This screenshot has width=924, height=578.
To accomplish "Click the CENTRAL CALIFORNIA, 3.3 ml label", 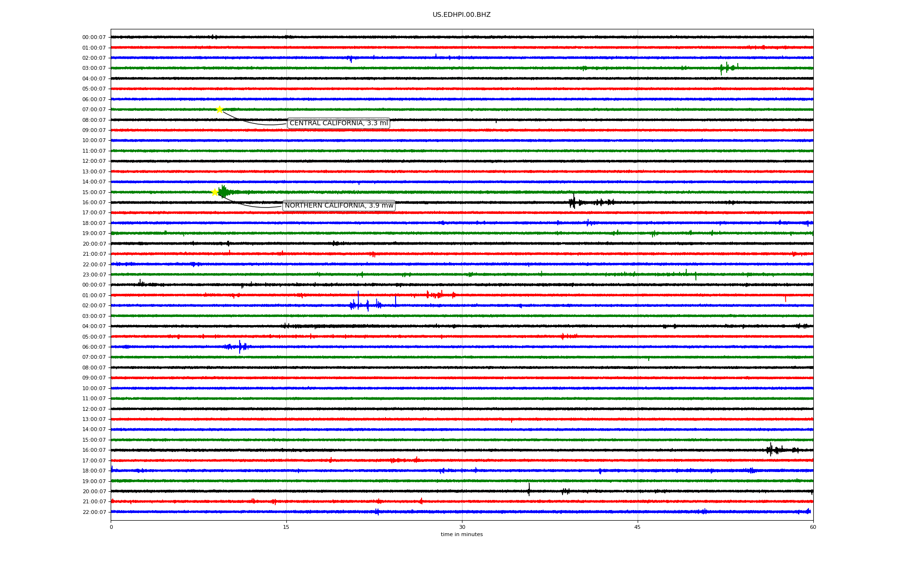I will (x=338, y=123).
